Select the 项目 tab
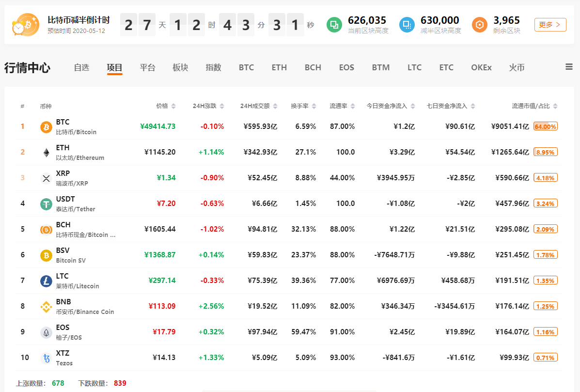 click(114, 67)
